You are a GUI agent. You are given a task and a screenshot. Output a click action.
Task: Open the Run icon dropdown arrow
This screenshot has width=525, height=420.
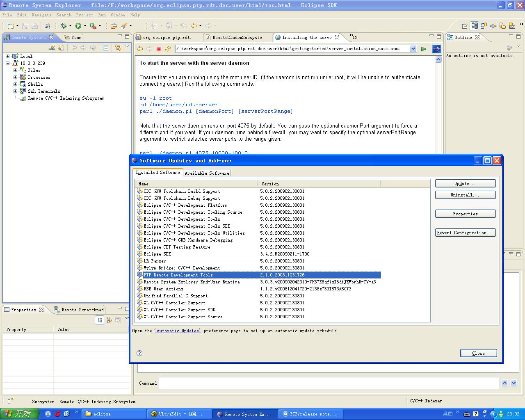[x=85, y=26]
